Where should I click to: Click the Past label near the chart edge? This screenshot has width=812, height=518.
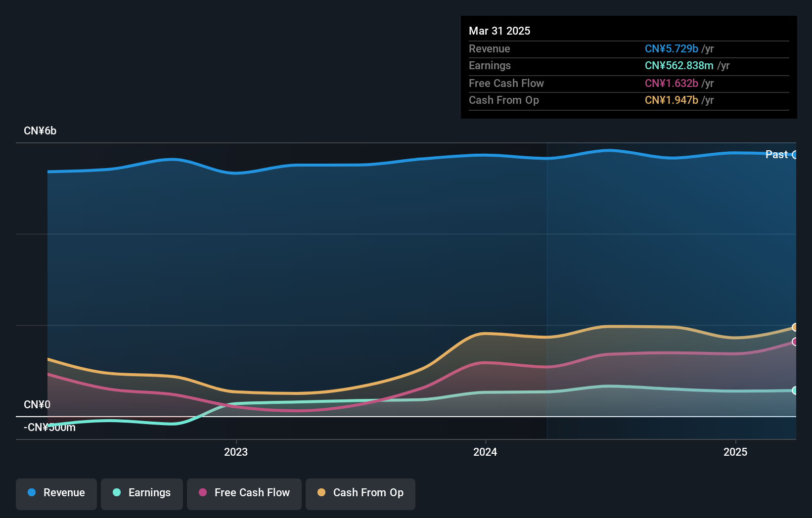pyautogui.click(x=776, y=154)
